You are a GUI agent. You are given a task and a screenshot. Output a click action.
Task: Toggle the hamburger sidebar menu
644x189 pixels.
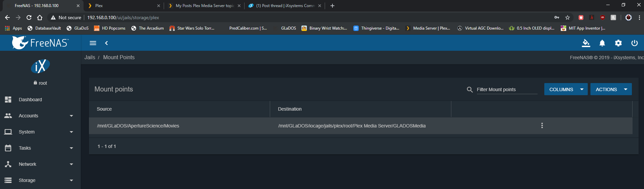pos(93,43)
